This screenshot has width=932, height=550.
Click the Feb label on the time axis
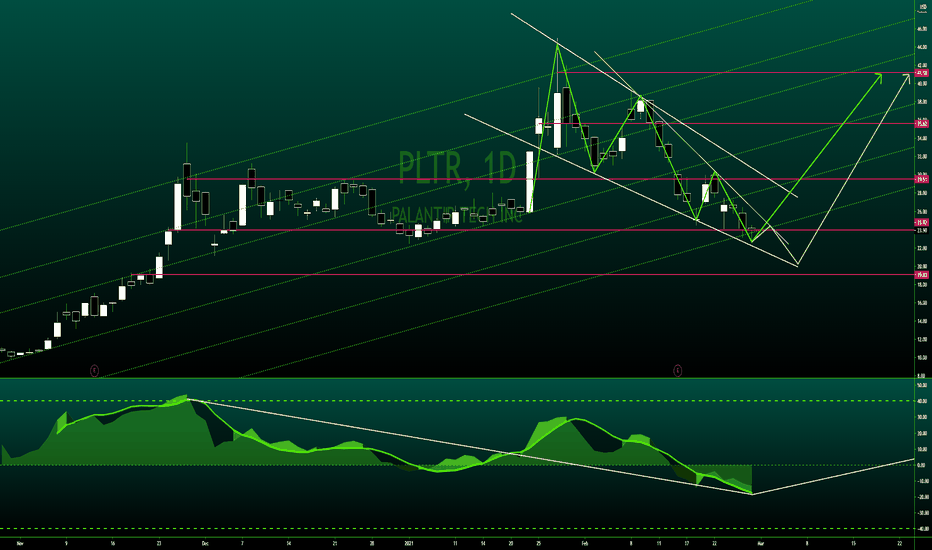[584, 543]
